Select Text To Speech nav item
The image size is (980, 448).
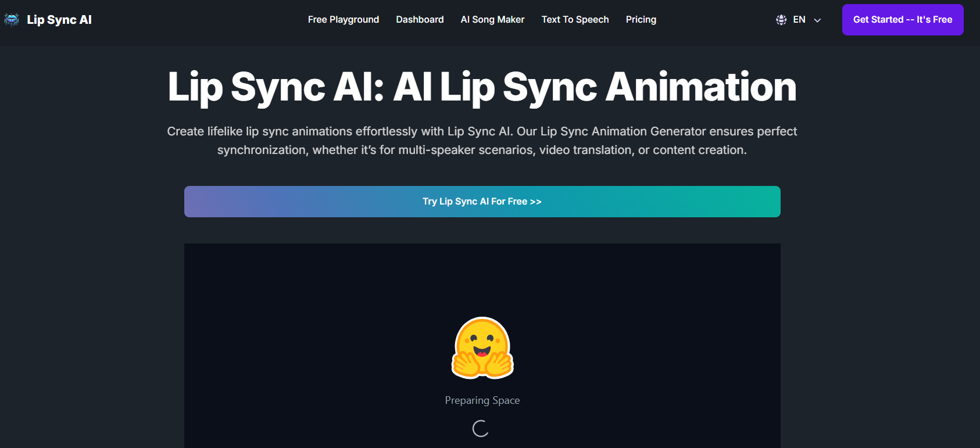click(x=575, y=20)
